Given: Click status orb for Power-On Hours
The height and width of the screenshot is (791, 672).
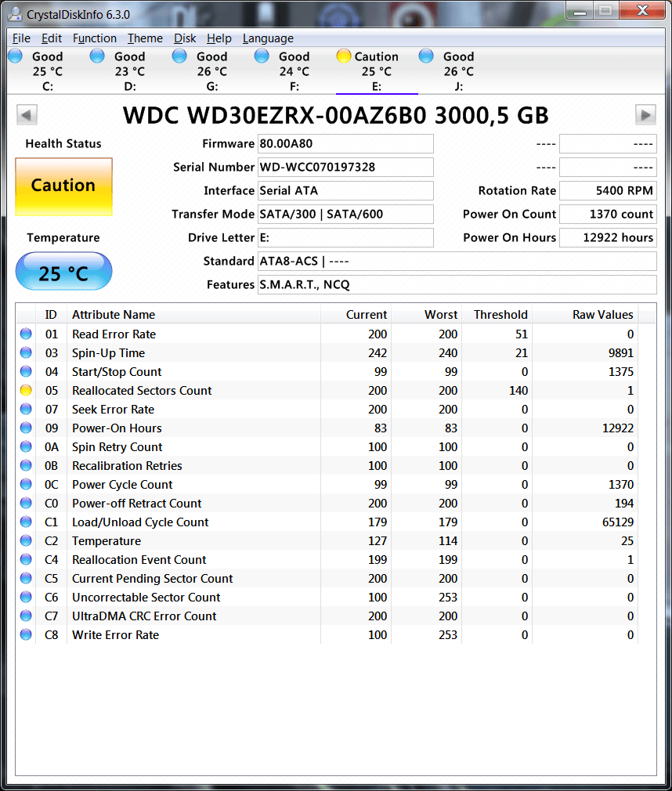Looking at the screenshot, I should pos(26,428).
